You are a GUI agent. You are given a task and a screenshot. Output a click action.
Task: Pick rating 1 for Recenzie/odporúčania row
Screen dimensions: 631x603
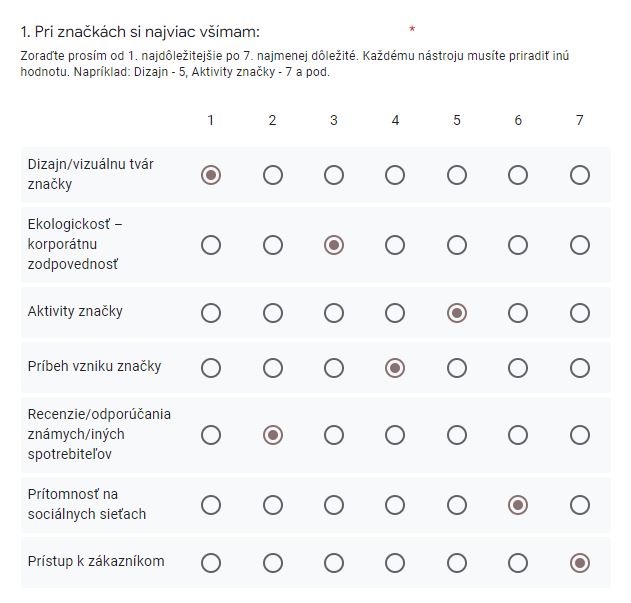[x=210, y=436]
